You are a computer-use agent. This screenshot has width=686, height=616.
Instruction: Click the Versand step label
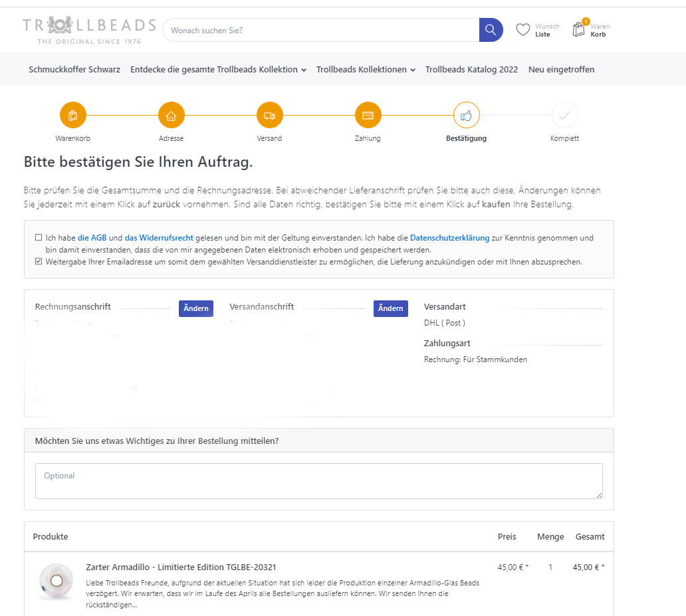coord(269,138)
